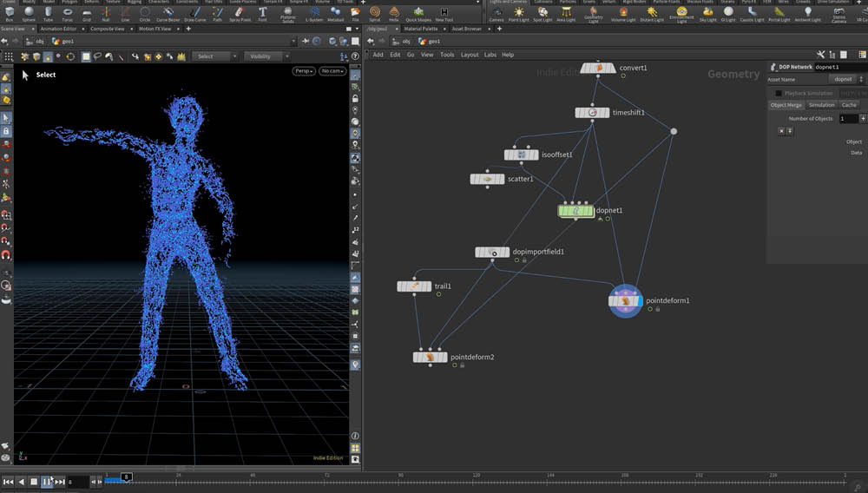Image resolution: width=868 pixels, height=493 pixels.
Task: Switch to the Simulation tab
Action: click(x=821, y=105)
